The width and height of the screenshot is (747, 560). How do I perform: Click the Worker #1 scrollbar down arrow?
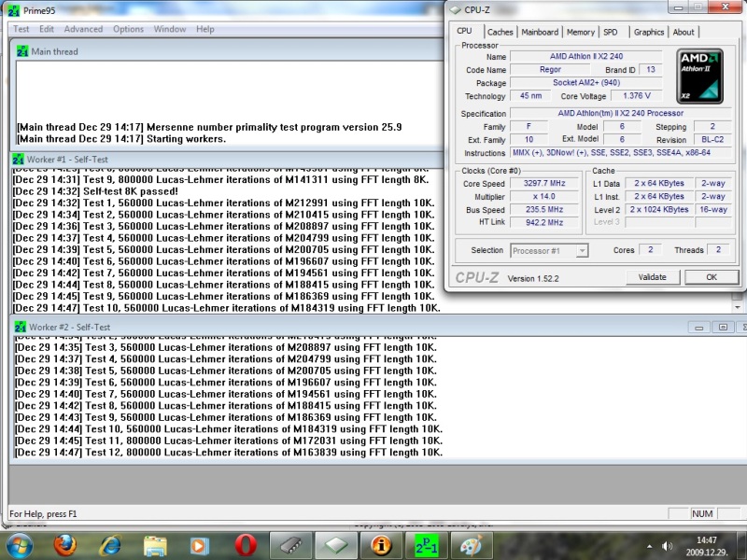click(737, 307)
